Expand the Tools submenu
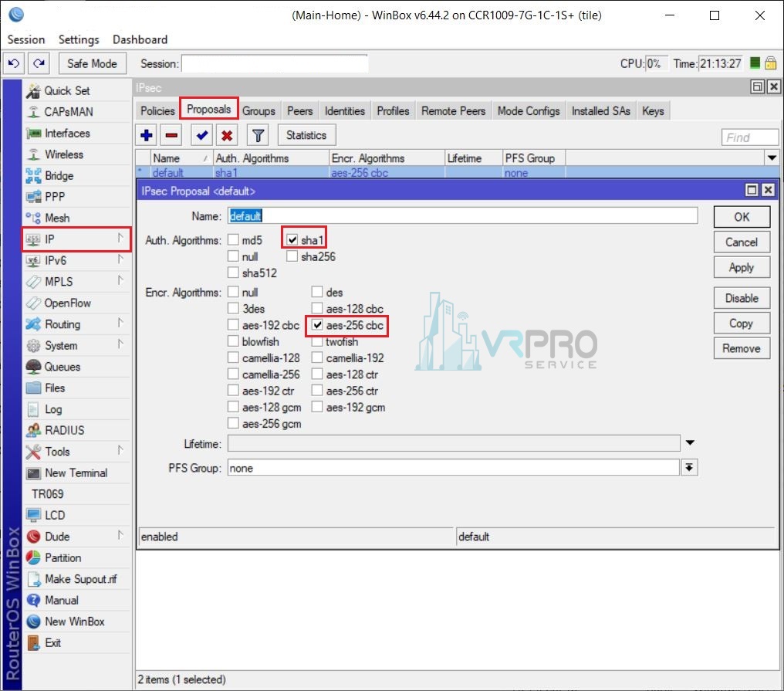 (x=120, y=450)
